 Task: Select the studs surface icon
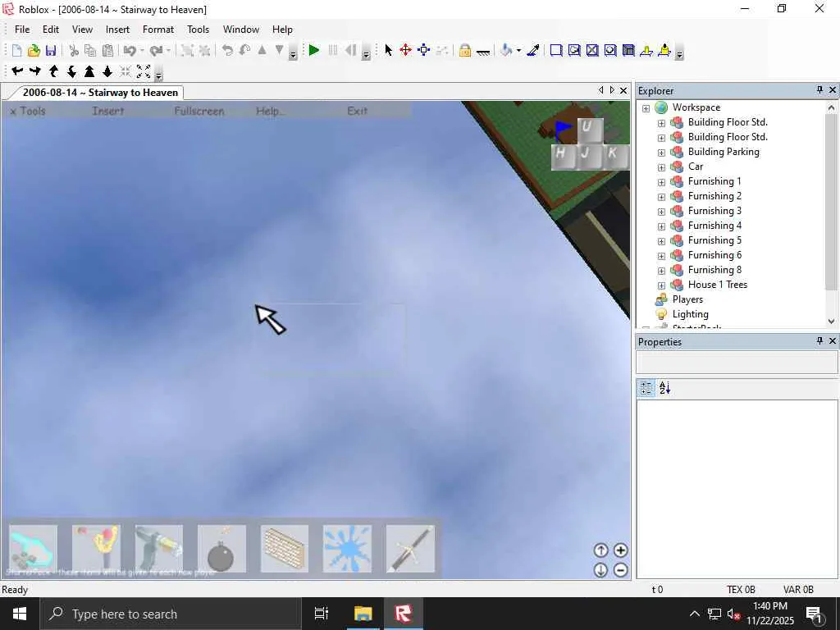point(628,50)
